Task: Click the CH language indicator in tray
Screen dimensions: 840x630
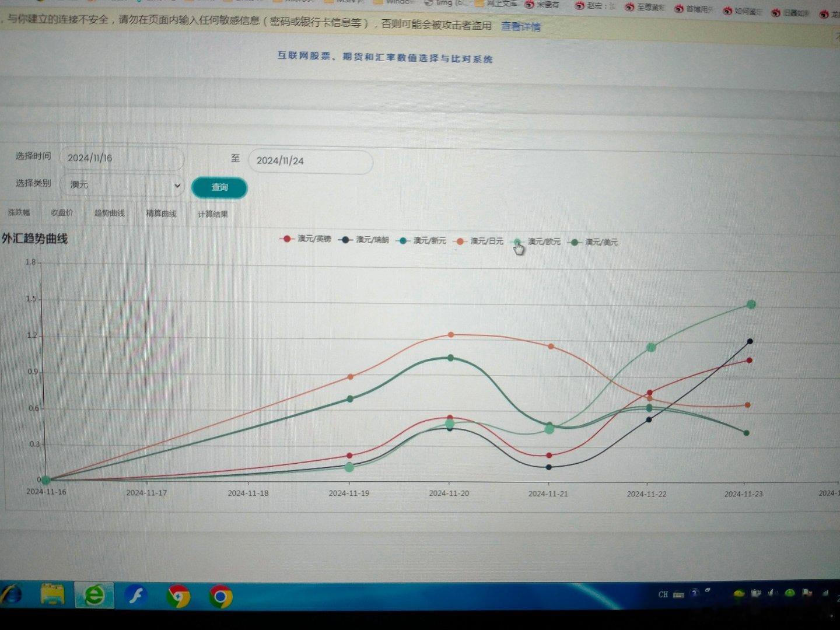Action: (663, 594)
